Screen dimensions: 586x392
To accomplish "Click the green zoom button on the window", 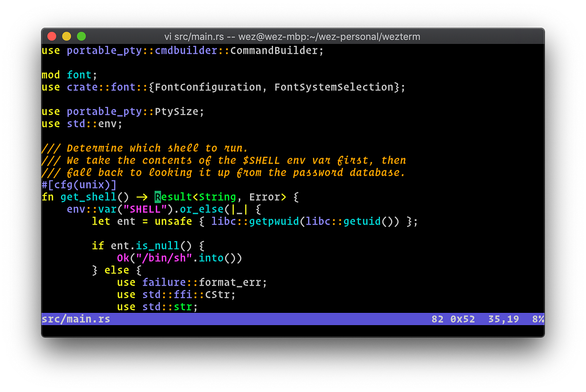I will click(x=81, y=36).
